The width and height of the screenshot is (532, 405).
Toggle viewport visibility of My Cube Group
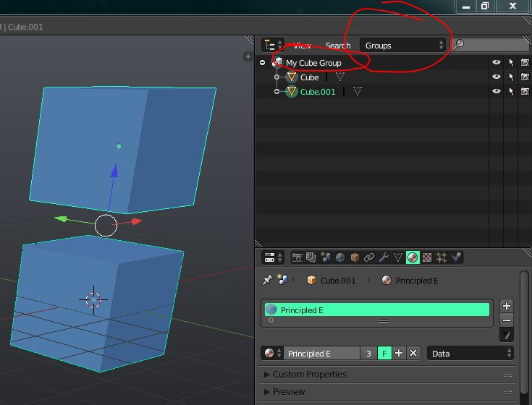pos(496,62)
